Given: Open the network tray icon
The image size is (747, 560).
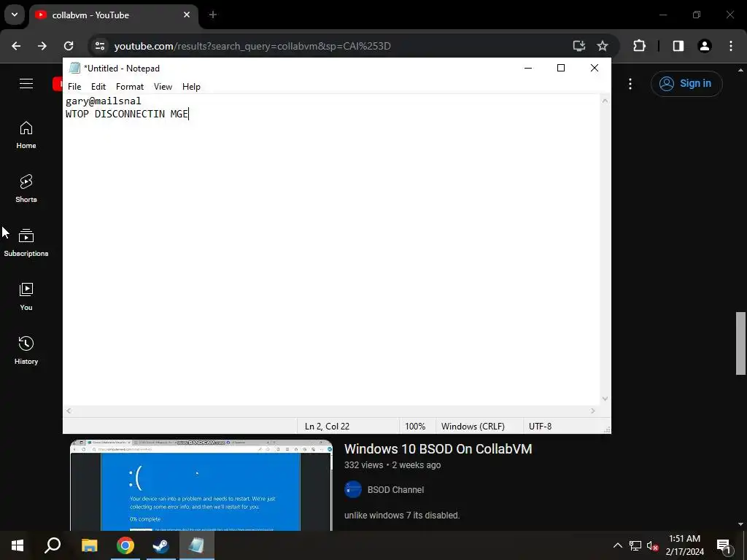Looking at the screenshot, I should [x=635, y=545].
